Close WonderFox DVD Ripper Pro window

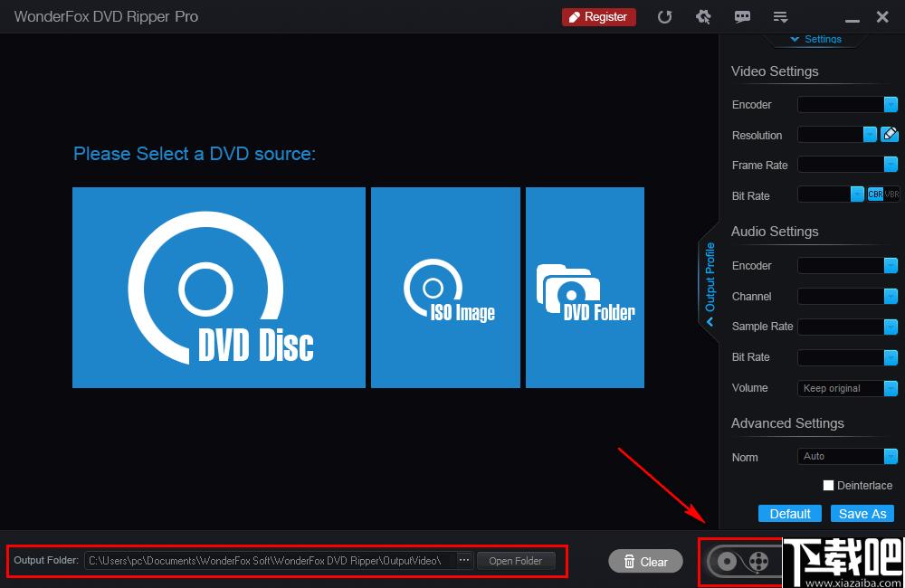point(881,16)
